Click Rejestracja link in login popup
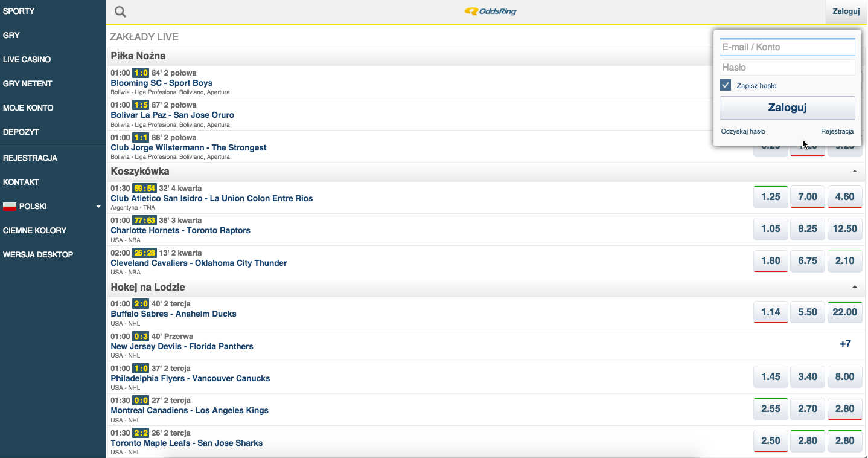868x458 pixels. 837,131
